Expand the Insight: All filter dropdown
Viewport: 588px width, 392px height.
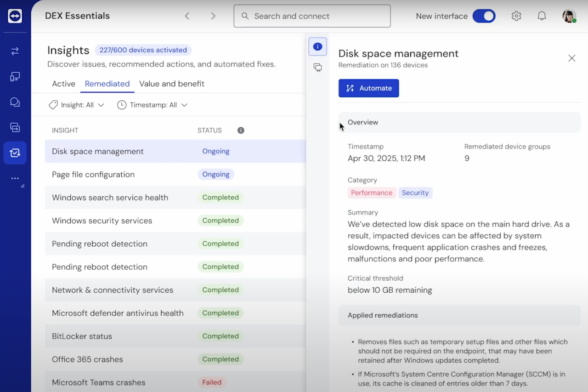click(x=77, y=105)
